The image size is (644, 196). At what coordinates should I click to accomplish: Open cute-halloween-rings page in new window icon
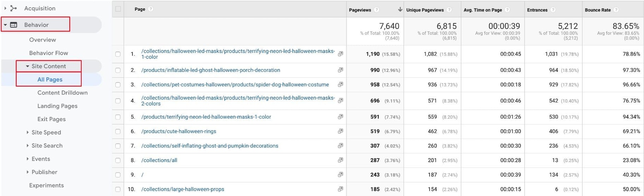click(340, 131)
